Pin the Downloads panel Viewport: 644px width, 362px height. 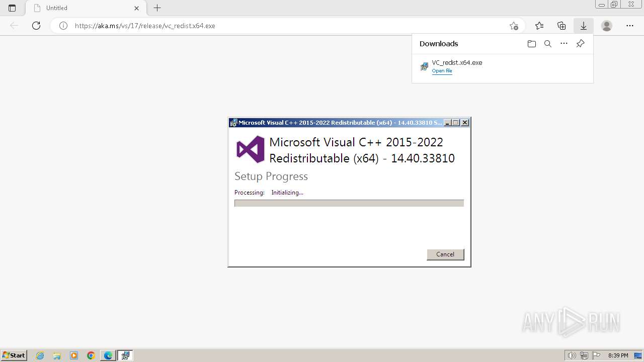[580, 44]
